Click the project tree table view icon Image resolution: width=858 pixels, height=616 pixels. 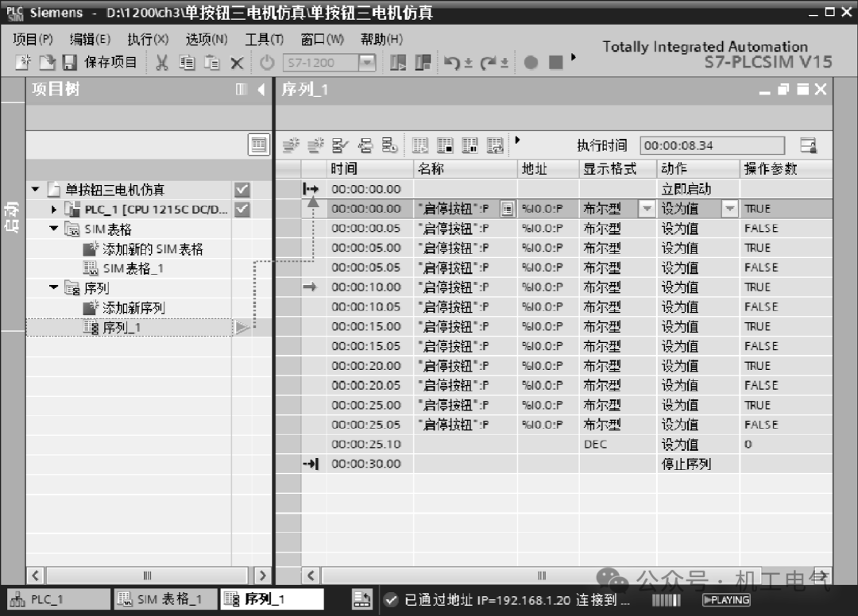258,144
